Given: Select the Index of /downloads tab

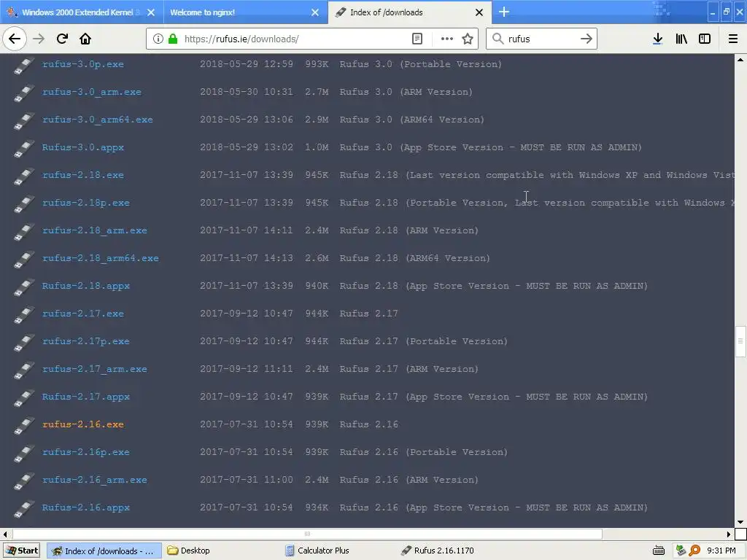Looking at the screenshot, I should tap(410, 12).
